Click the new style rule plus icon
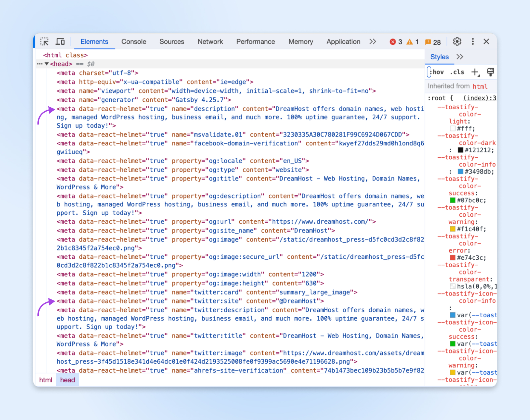The width and height of the screenshot is (530, 420). pos(476,72)
